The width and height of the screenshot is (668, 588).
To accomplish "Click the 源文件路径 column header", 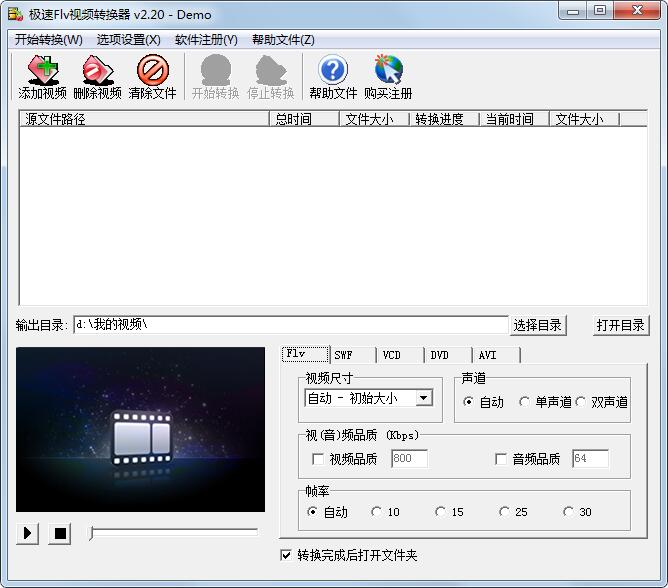I will [144, 119].
